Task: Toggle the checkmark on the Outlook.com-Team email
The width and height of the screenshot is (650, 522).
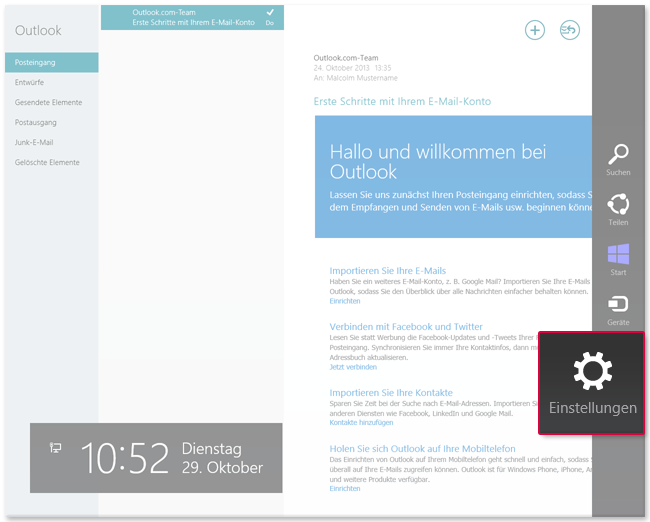Action: [269, 12]
